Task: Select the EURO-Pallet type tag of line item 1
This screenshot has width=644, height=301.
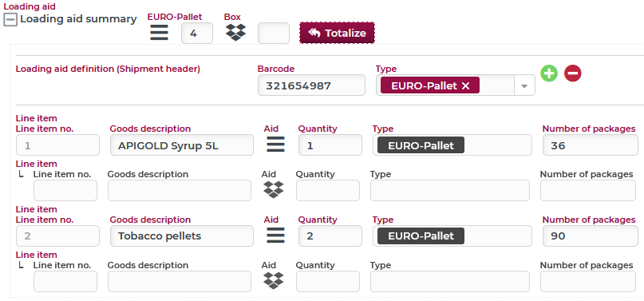Action: point(421,145)
